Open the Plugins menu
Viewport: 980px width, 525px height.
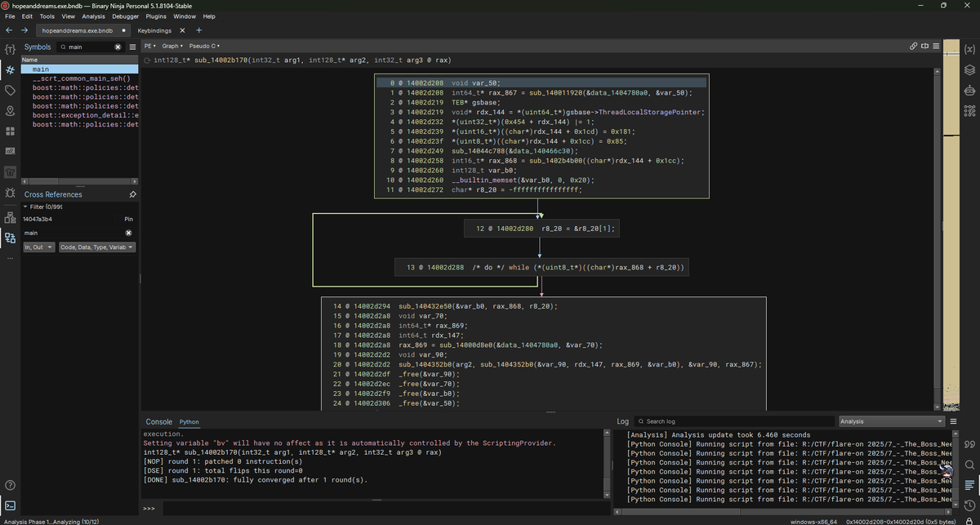tap(156, 16)
